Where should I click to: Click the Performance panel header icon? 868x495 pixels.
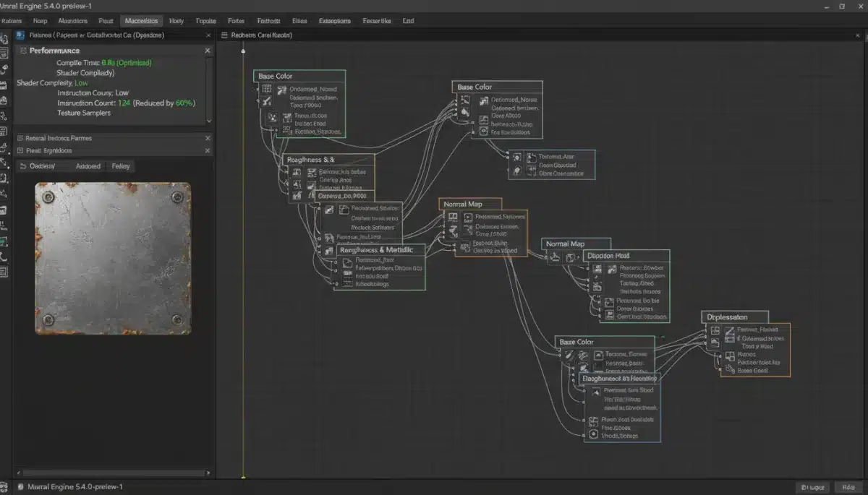[24, 51]
